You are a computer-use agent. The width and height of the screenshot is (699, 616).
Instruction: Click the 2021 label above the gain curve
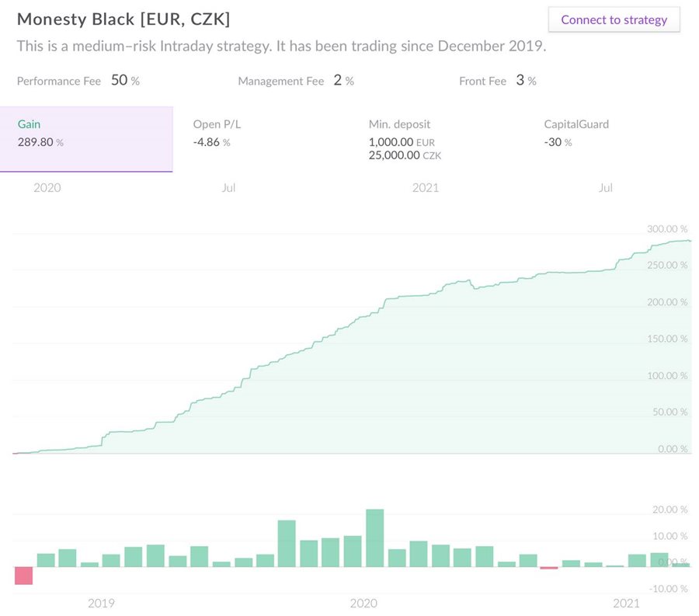[x=426, y=188]
